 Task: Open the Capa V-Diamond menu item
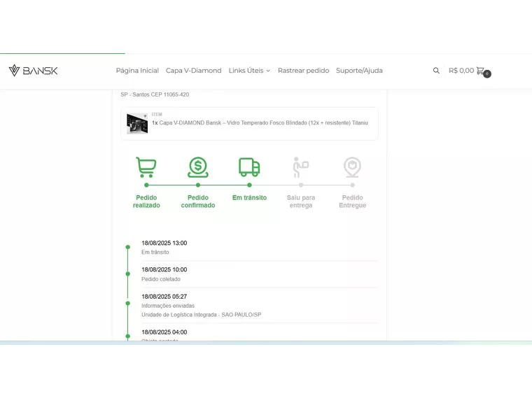pyautogui.click(x=193, y=71)
